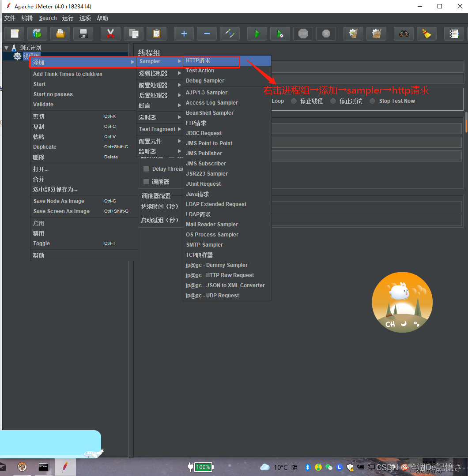Click the weather cloud tray icon
This screenshot has height=476, width=468.
[x=265, y=467]
